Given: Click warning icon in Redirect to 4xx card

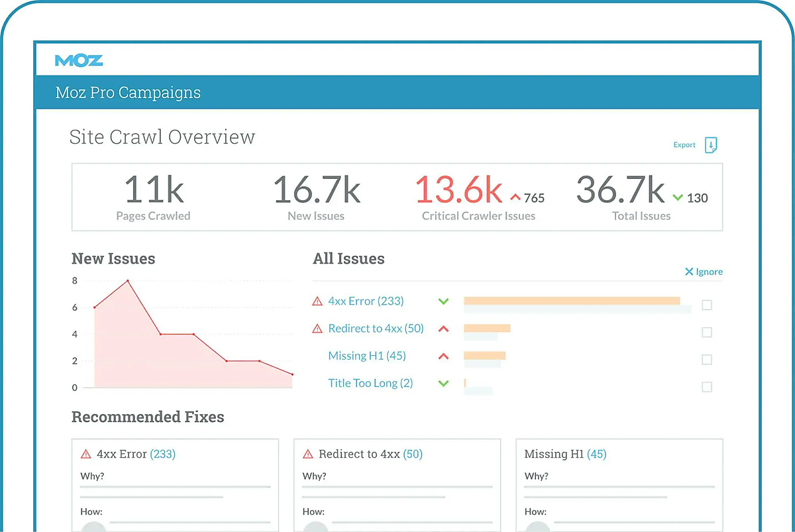Looking at the screenshot, I should pyautogui.click(x=307, y=454).
